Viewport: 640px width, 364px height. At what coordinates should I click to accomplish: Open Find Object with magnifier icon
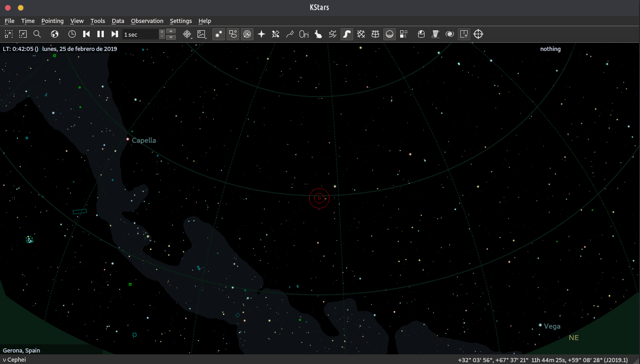[37, 34]
